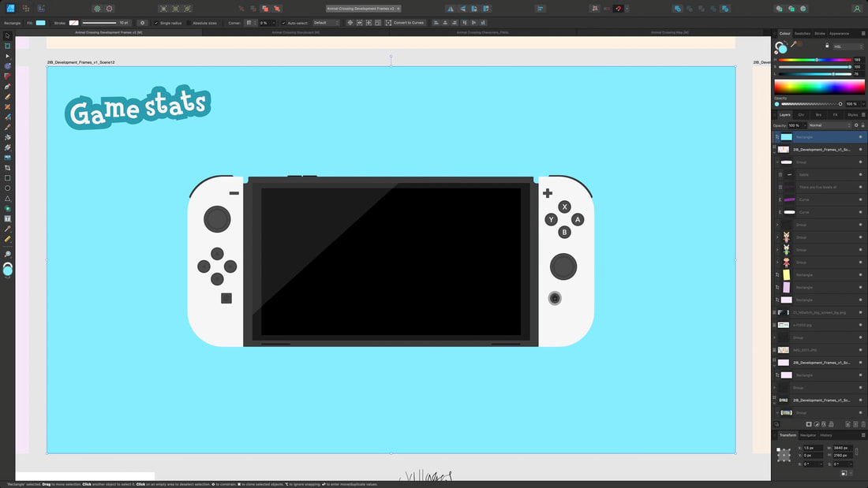Open Layers panel blend options gear
Viewport: 868px width, 488px height.
pyautogui.click(x=856, y=125)
